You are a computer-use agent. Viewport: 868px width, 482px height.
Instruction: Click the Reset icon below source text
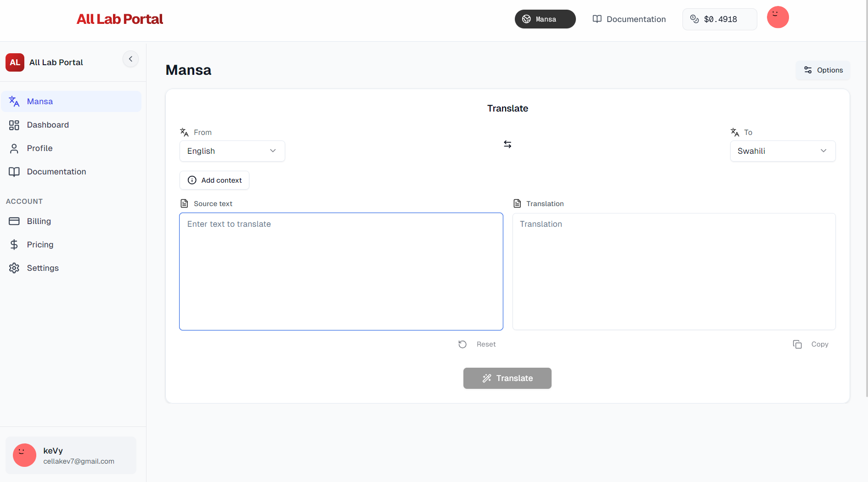462,344
